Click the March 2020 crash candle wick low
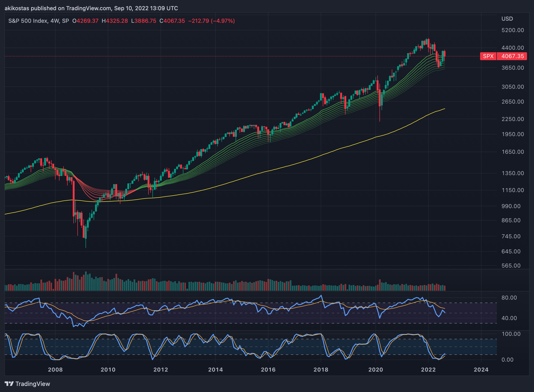The width and height of the screenshot is (534, 392). click(x=380, y=121)
